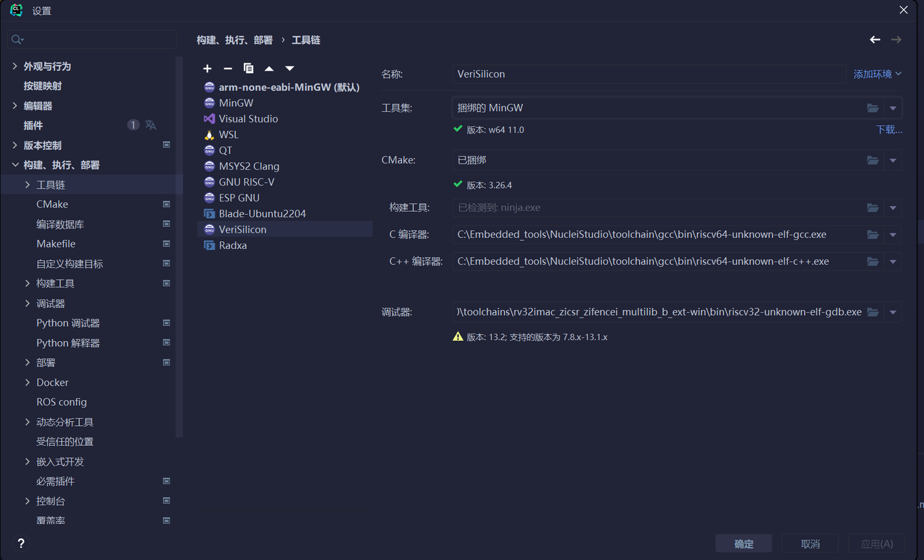Click the CLion app icon in title bar
The image size is (924, 560).
click(16, 10)
